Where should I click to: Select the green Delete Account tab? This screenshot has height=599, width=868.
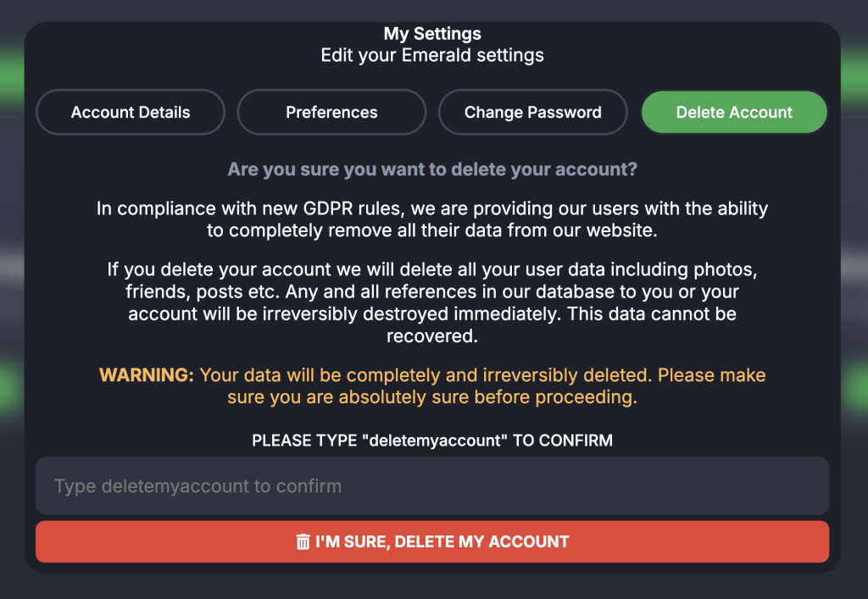[x=734, y=113]
